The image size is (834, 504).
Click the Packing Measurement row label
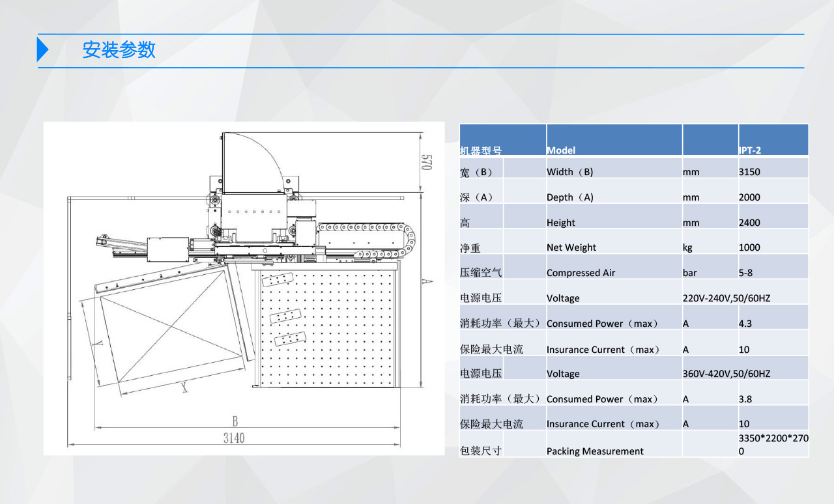(595, 451)
